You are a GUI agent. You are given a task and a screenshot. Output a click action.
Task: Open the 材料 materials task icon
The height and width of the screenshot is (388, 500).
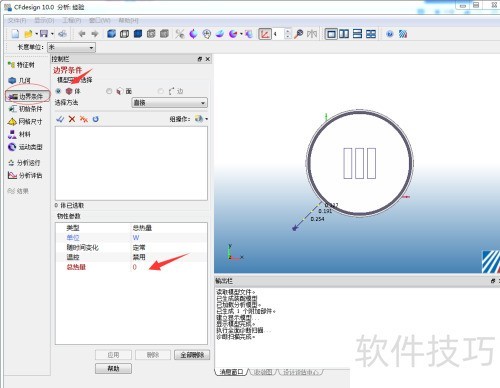(x=20, y=134)
